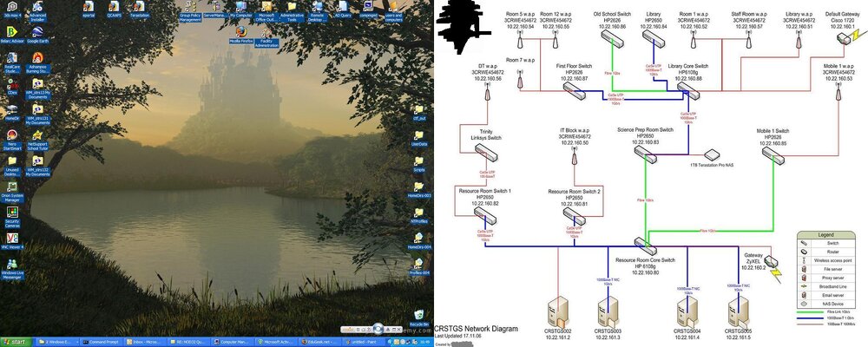Click the 'CRSTGS Network Diagram' title text
The height and width of the screenshot is (347, 868).
point(476,329)
